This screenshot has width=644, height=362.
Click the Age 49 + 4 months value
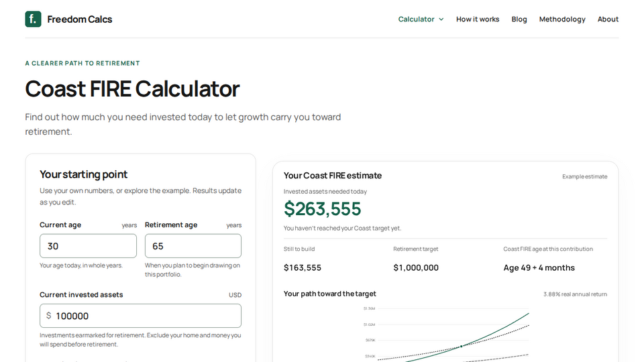pos(539,267)
